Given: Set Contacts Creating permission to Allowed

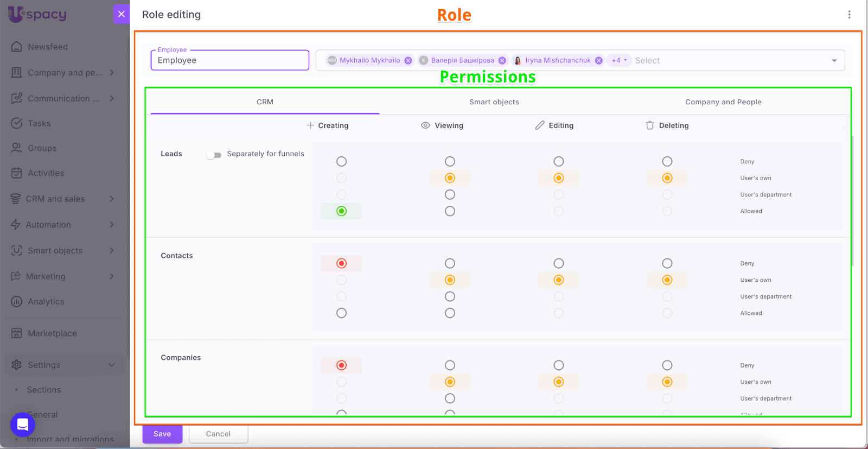Looking at the screenshot, I should (x=341, y=313).
